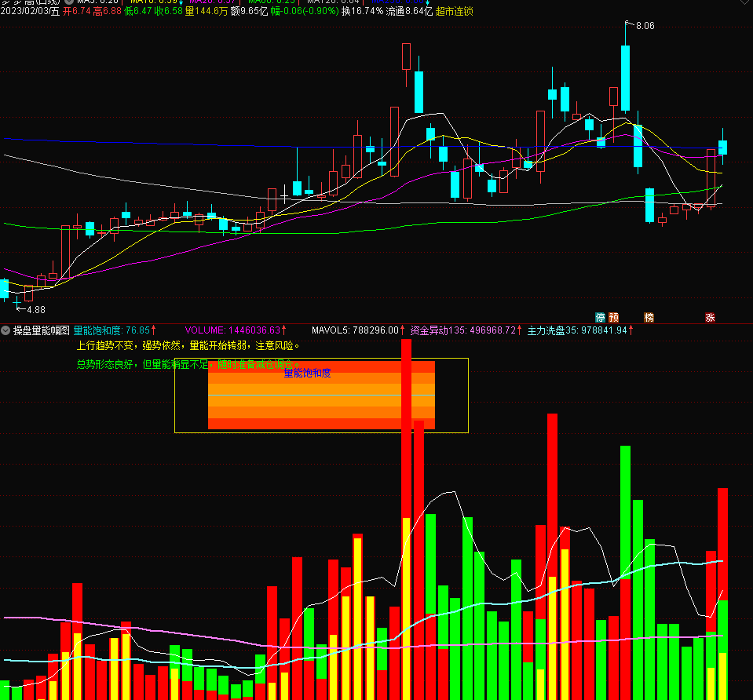
Task: Click the 涨 event marker icon
Action: (710, 317)
